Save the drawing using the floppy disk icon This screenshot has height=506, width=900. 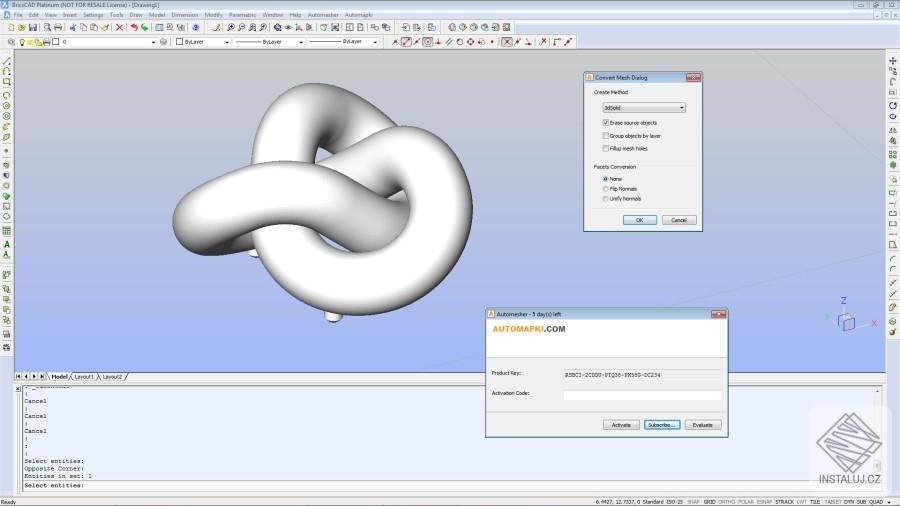33,27
